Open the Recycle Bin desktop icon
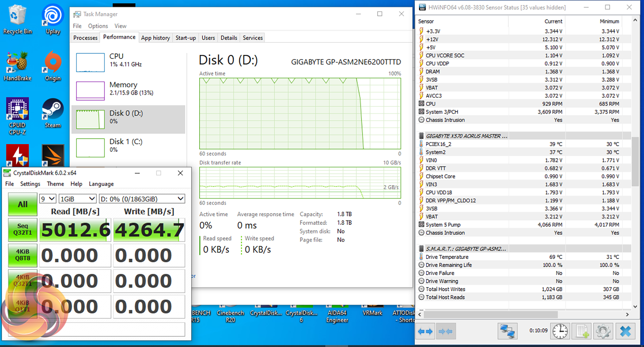 [17, 20]
